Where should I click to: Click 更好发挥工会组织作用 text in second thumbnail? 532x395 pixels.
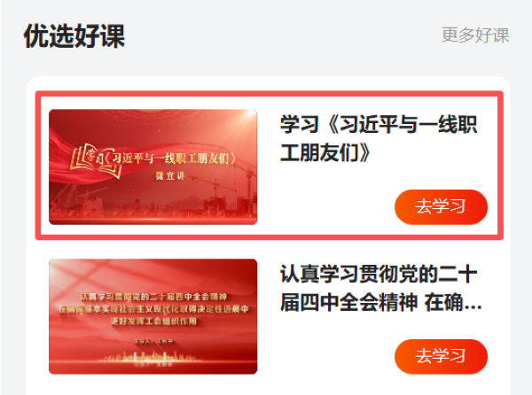point(153,321)
